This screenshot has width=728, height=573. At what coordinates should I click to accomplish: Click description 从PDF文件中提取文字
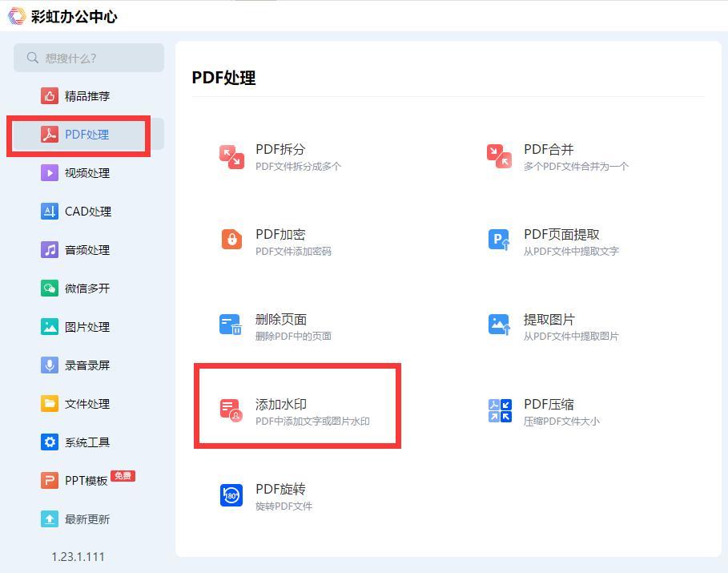(x=571, y=252)
